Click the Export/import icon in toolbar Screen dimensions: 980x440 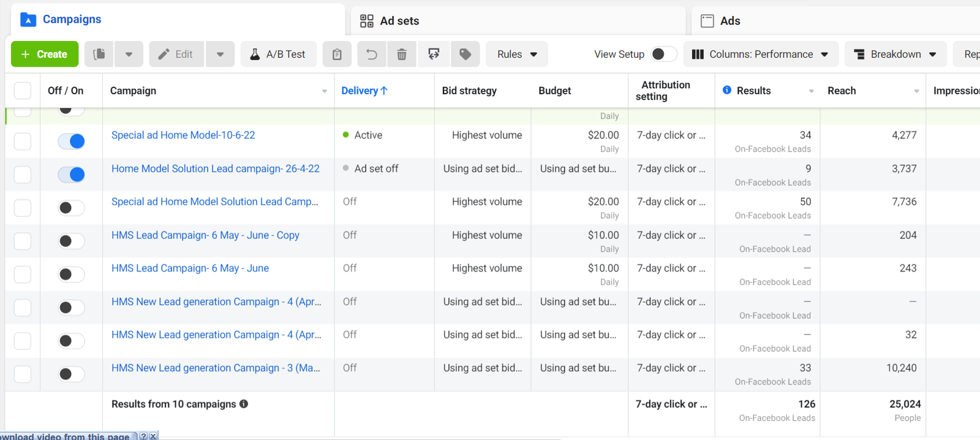click(434, 54)
